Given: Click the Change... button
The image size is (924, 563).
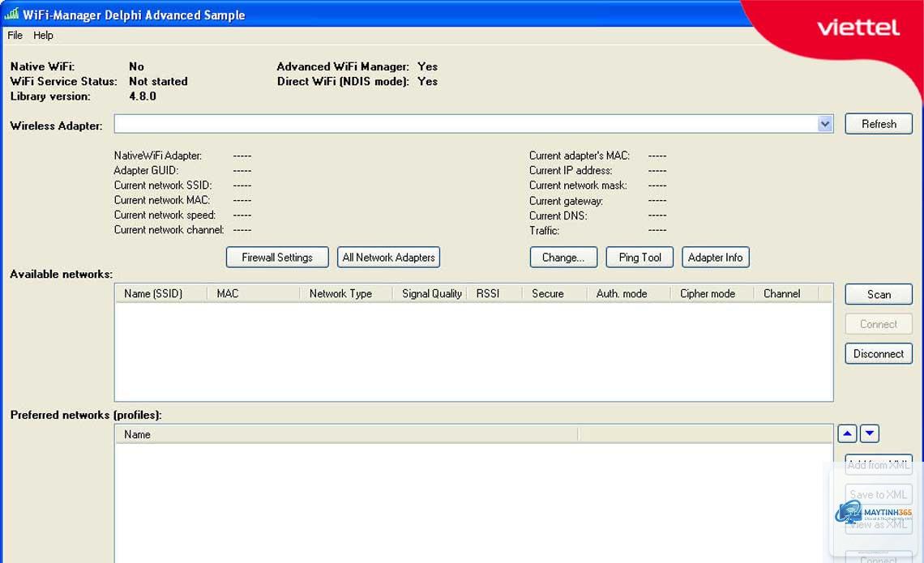Looking at the screenshot, I should pyautogui.click(x=563, y=258).
